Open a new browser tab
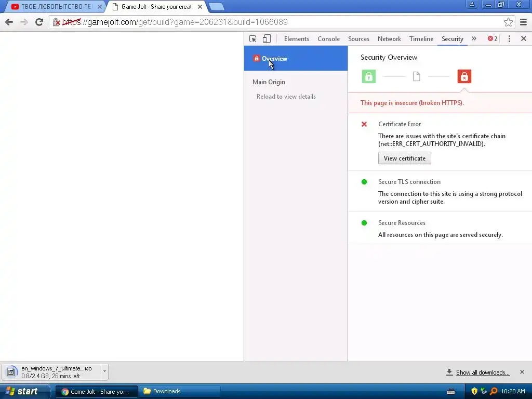Image resolution: width=532 pixels, height=399 pixels. [x=216, y=6]
